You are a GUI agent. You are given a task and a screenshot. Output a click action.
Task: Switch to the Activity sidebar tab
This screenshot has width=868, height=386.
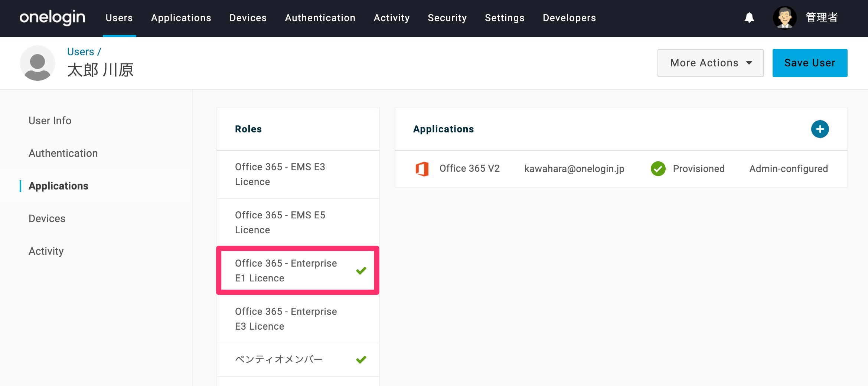click(x=46, y=251)
